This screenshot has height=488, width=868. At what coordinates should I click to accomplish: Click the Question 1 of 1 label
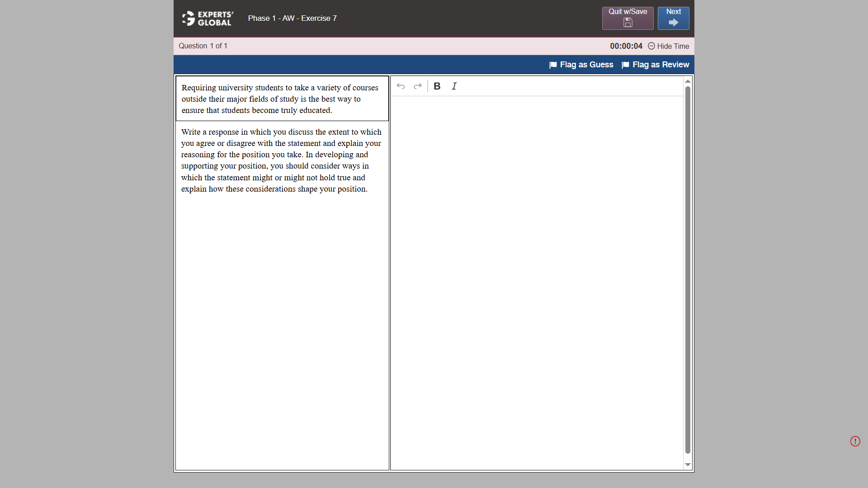(203, 46)
